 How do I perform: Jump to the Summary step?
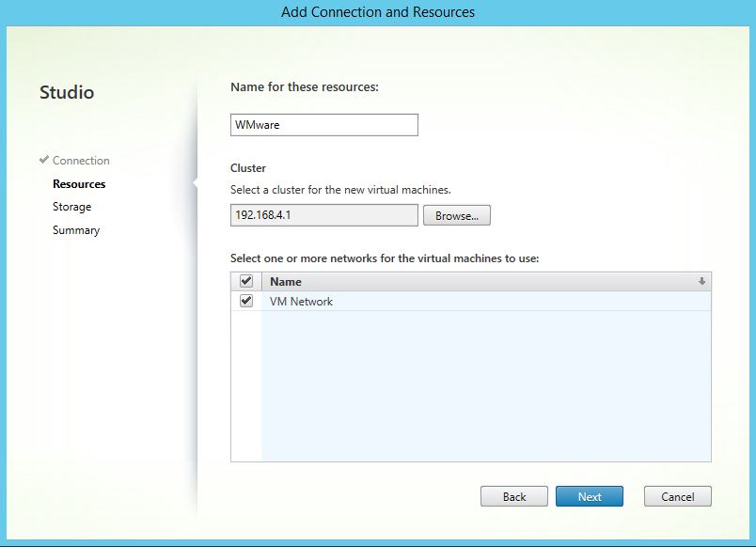point(76,230)
